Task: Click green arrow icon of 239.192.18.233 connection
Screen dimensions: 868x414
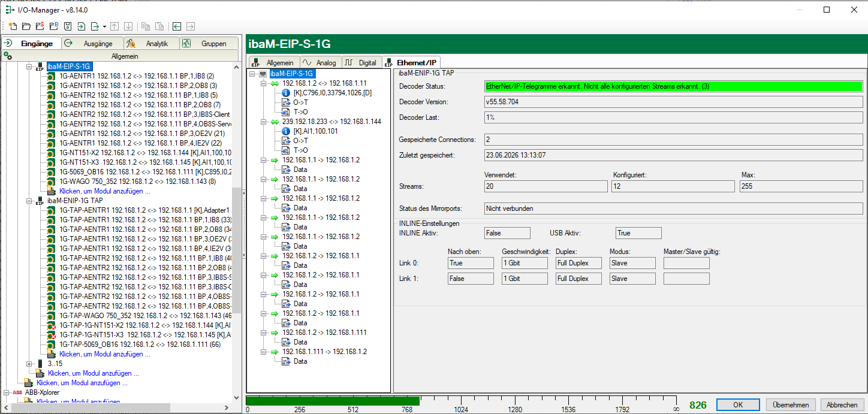Action: (275, 122)
